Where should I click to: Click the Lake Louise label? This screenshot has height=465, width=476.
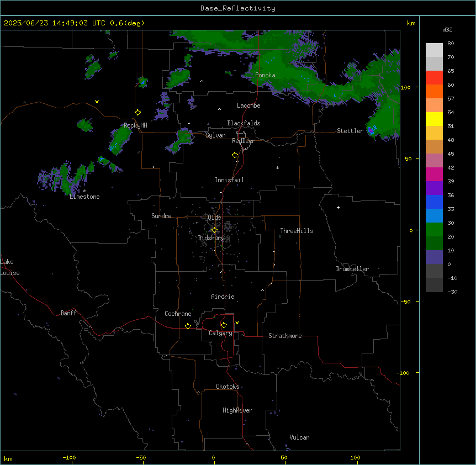pyautogui.click(x=10, y=267)
